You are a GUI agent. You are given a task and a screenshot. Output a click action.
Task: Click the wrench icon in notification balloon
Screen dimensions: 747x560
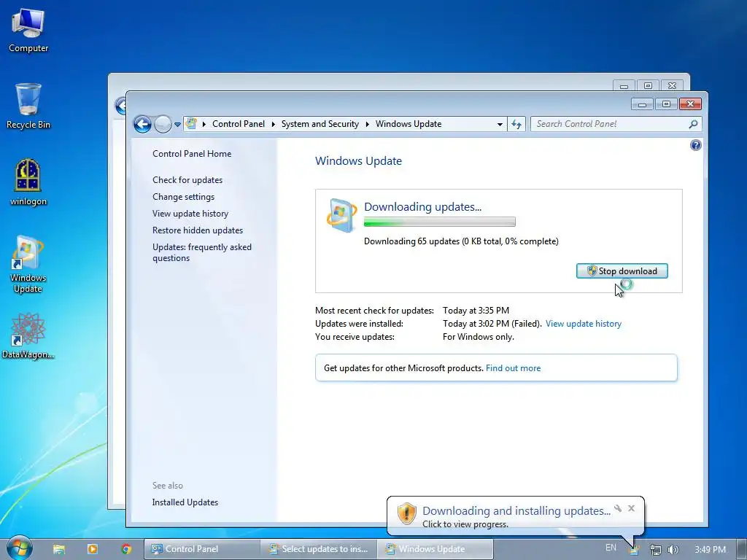[617, 508]
